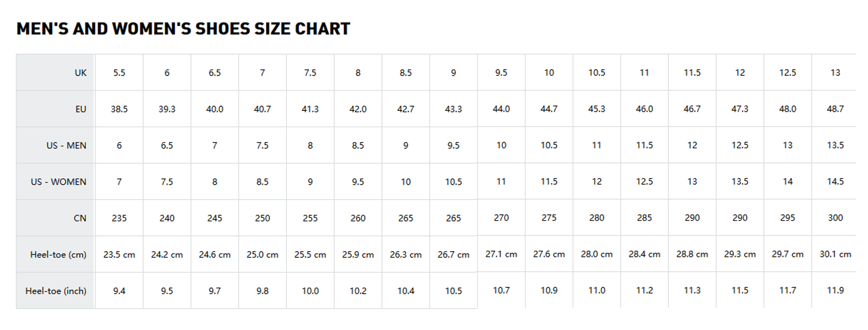Click the 30.1 cm heel-toe cell
Viewport: 868px width, 330px height.
click(x=835, y=254)
